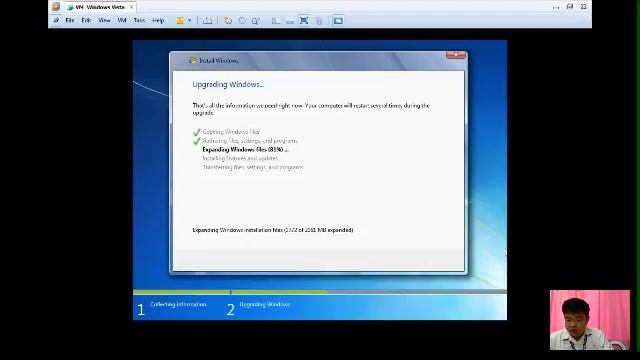Viewport: 640px width, 360px height.
Task: Click the 'Copying Windows files' step
Action: (x=231, y=132)
